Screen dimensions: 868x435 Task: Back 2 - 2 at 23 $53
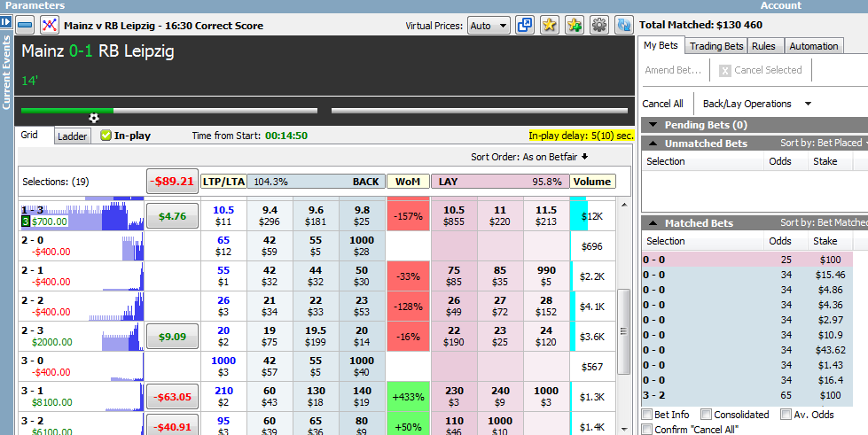(362, 306)
